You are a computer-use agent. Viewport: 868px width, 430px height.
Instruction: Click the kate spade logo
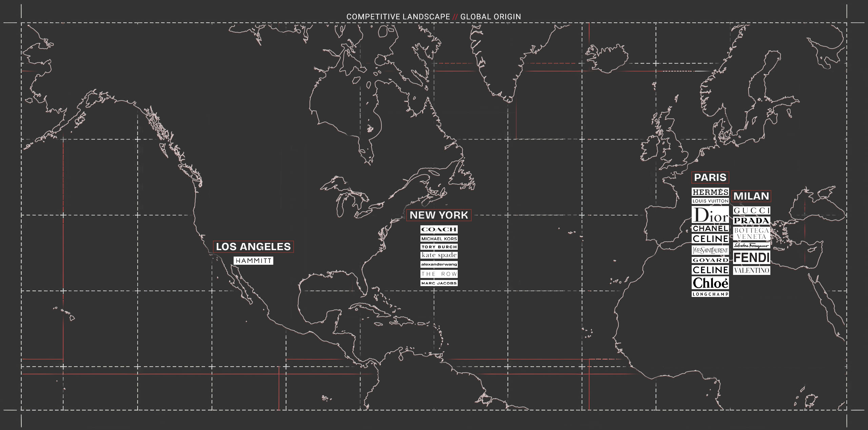click(x=439, y=255)
